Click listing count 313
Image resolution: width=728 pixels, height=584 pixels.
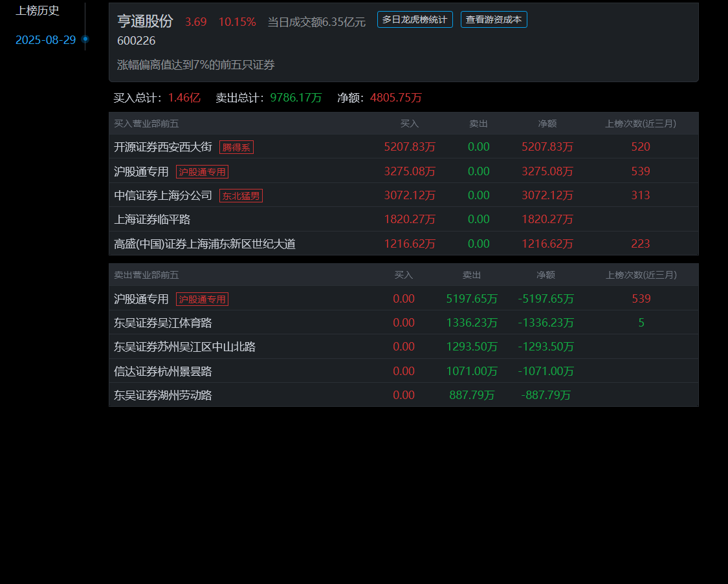640,195
